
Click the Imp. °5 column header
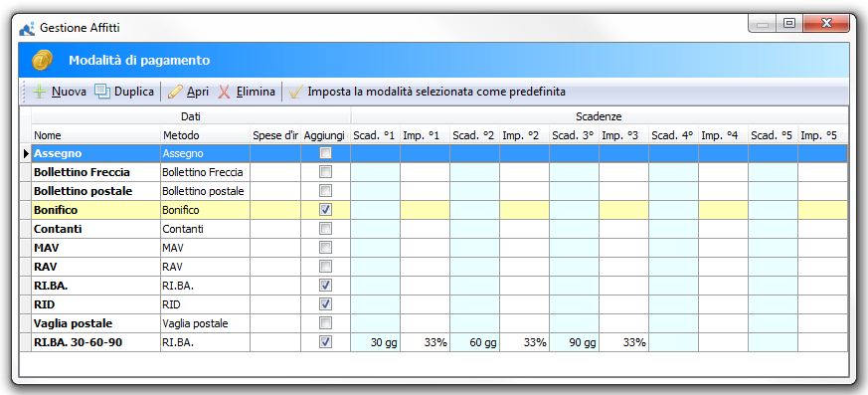(x=823, y=135)
